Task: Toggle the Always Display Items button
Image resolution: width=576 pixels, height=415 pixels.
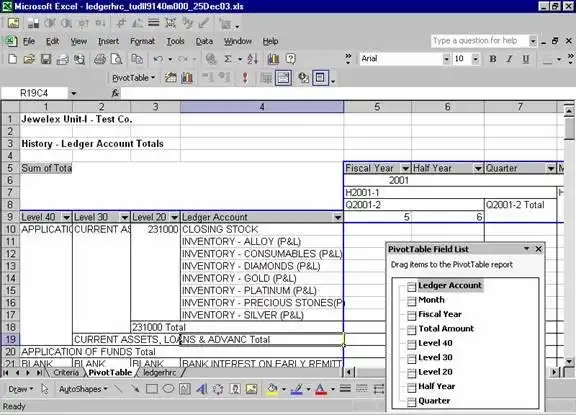Action: pyautogui.click(x=283, y=78)
